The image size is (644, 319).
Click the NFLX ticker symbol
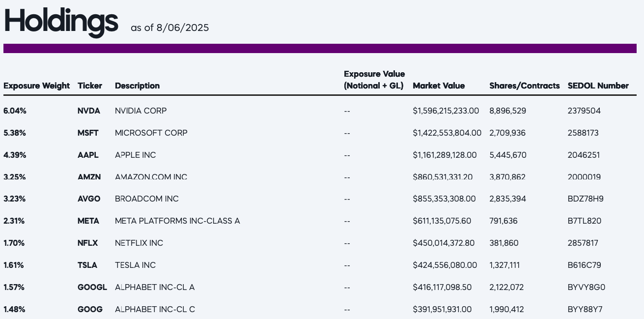(88, 243)
